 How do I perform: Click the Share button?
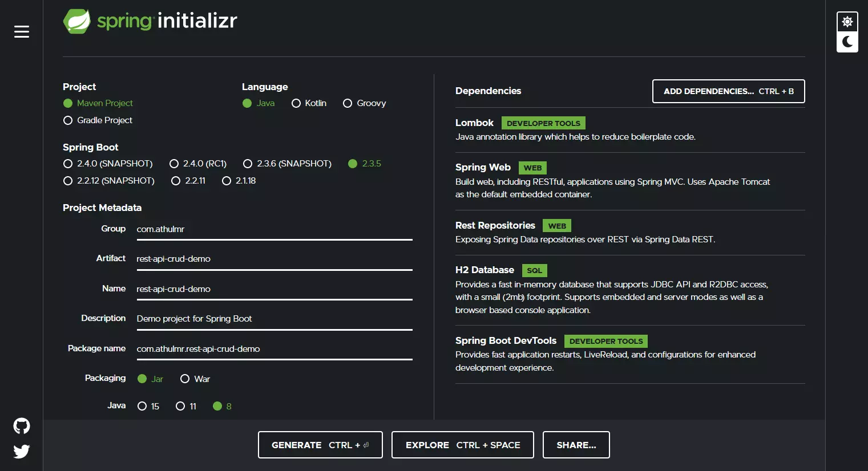click(576, 445)
